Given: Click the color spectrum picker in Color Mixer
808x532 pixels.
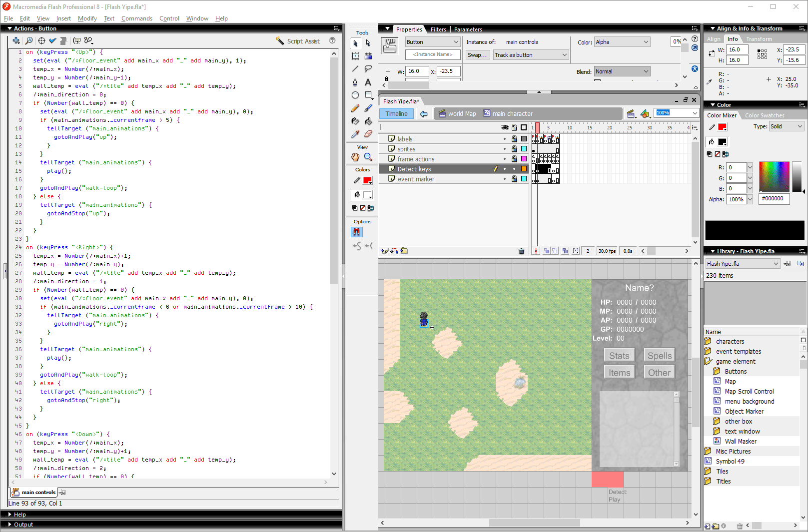Looking at the screenshot, I should [774, 176].
